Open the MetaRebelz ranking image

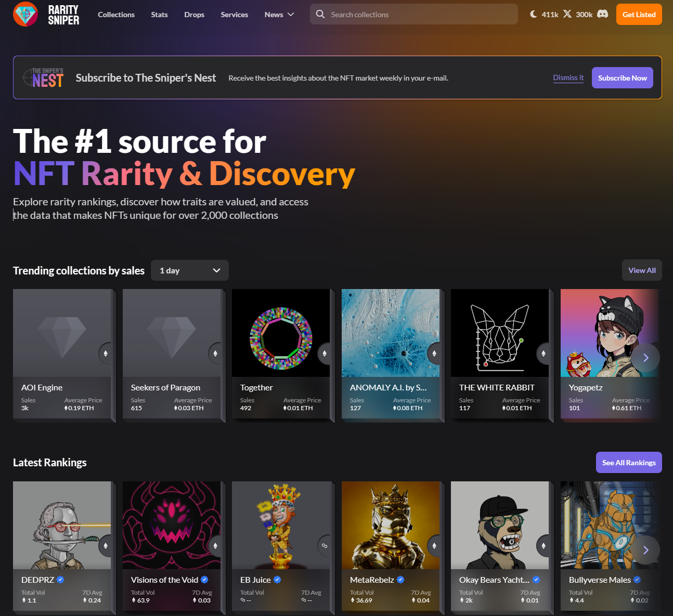click(x=391, y=526)
